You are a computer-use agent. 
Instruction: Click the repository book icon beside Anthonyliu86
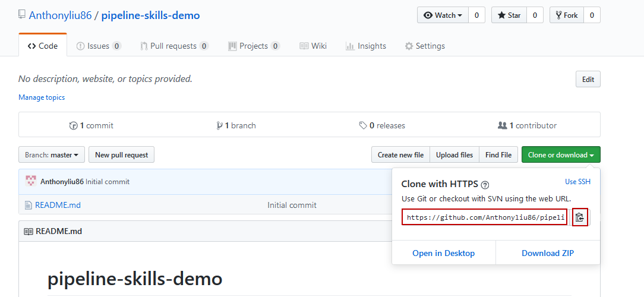[x=22, y=15]
